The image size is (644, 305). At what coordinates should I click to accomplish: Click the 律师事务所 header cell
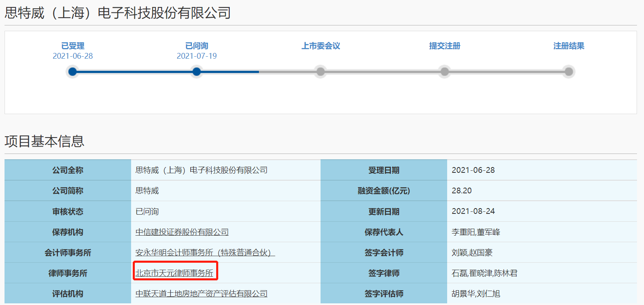68,273
